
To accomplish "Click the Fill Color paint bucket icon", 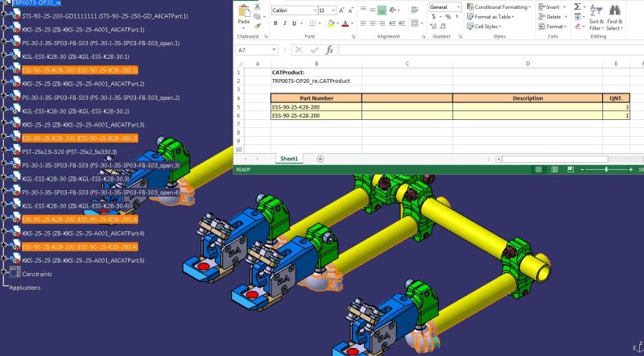I will click(x=331, y=24).
